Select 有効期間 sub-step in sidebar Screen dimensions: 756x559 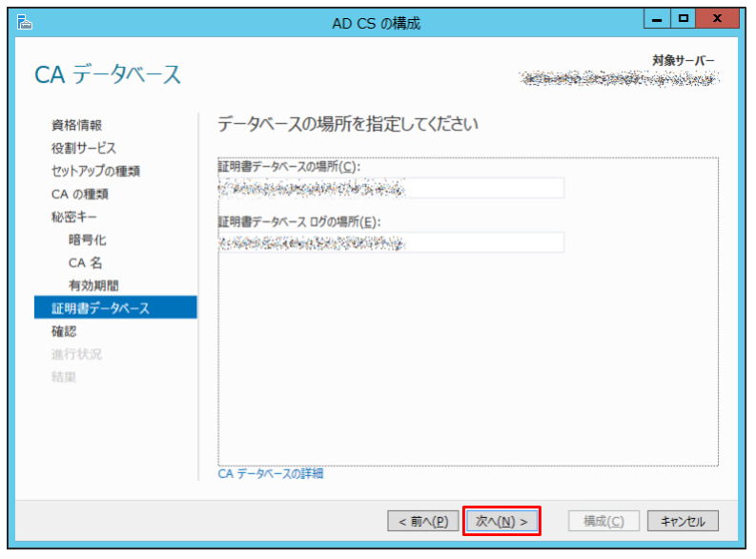(x=93, y=285)
